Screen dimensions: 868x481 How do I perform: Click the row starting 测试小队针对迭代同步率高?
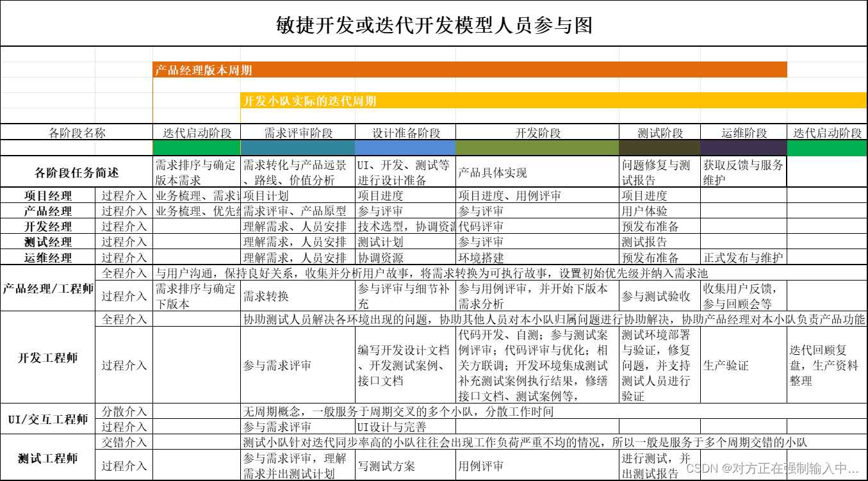(x=554, y=442)
